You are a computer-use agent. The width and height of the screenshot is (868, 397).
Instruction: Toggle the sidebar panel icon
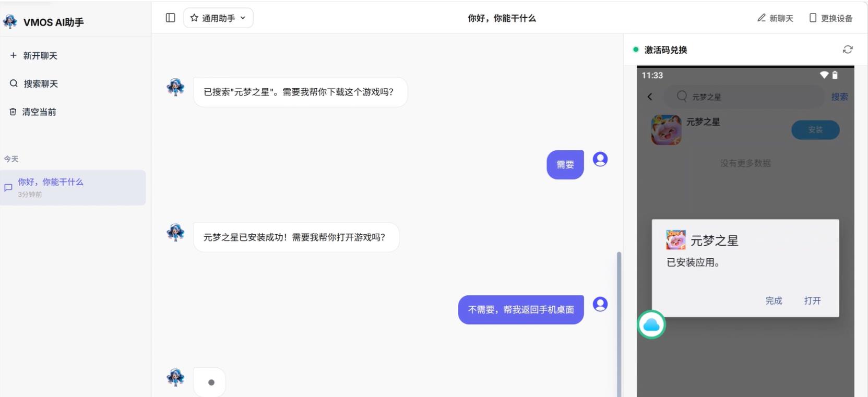coord(170,18)
